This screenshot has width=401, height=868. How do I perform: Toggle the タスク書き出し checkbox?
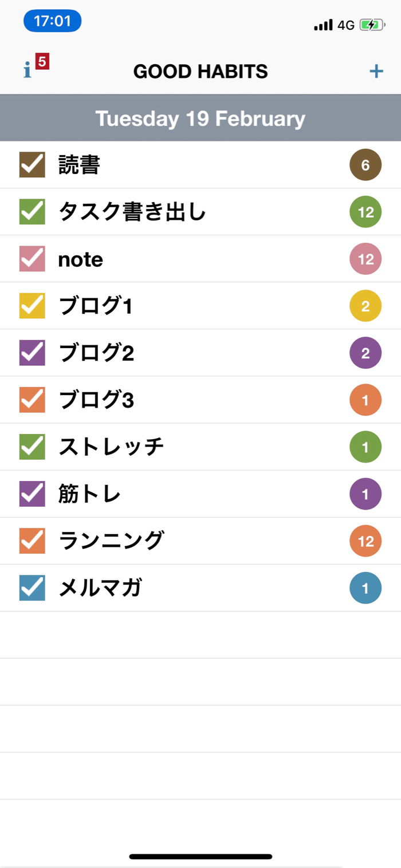pos(32,212)
